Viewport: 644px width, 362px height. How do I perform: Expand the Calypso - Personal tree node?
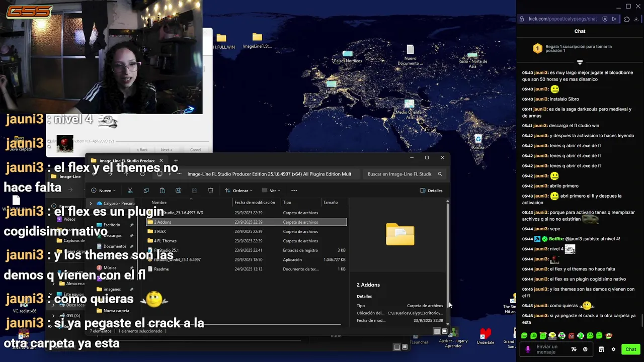click(x=91, y=204)
